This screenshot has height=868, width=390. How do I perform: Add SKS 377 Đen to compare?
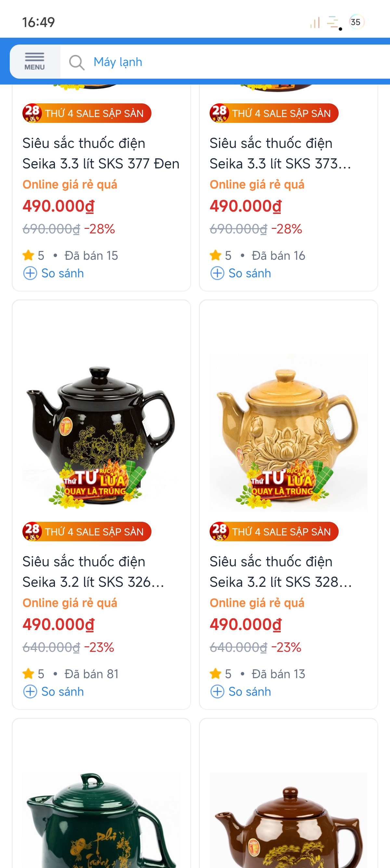coord(54,273)
